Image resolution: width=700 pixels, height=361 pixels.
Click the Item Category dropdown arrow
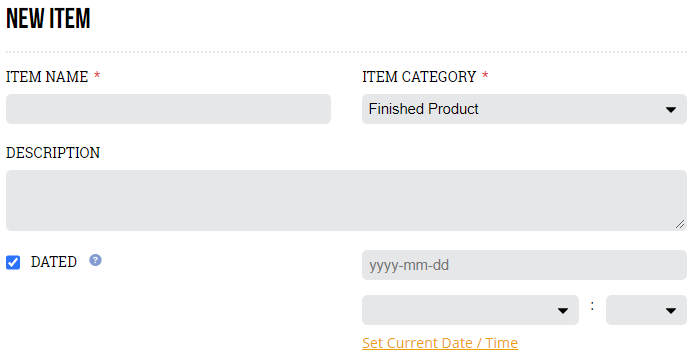(671, 110)
